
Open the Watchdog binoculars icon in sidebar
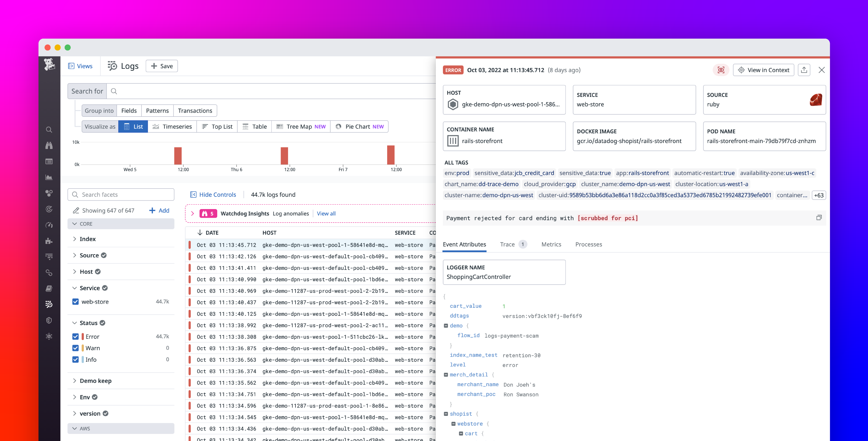(x=49, y=145)
